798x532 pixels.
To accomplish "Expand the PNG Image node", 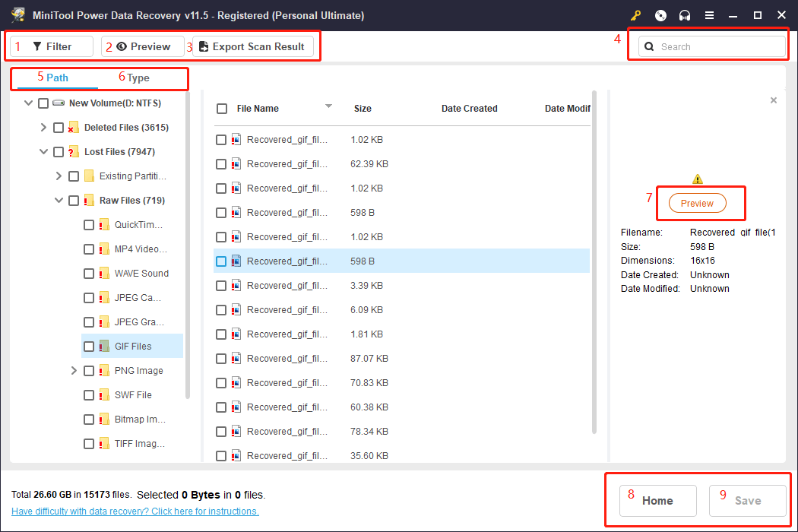I will pos(74,371).
